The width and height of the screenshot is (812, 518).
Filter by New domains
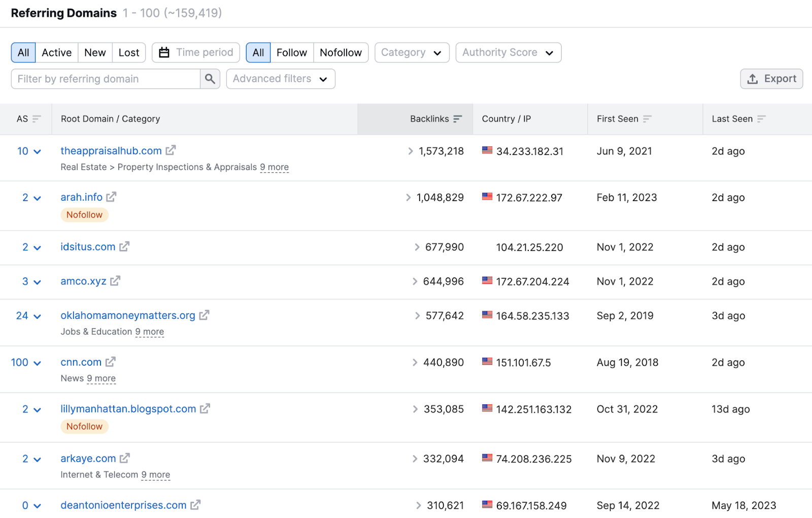point(95,52)
